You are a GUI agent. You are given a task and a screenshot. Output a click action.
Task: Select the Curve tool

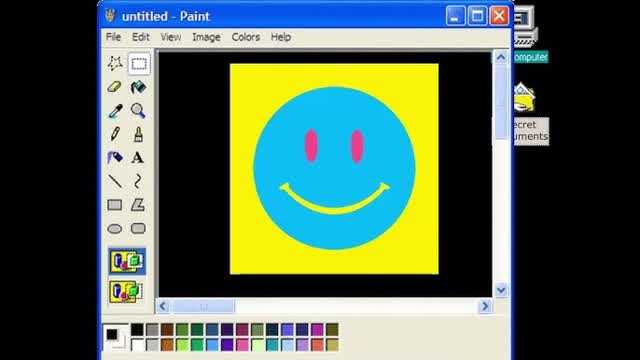[138, 181]
